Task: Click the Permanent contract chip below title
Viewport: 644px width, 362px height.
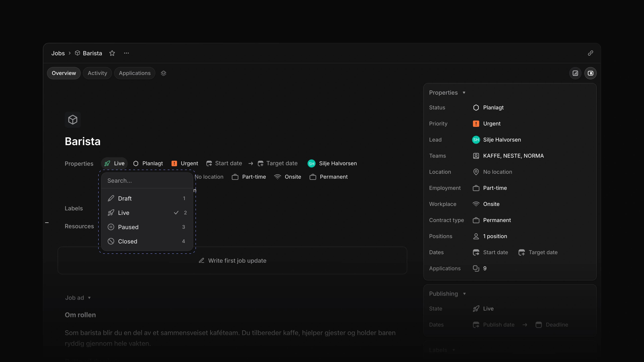Action: 329,177
